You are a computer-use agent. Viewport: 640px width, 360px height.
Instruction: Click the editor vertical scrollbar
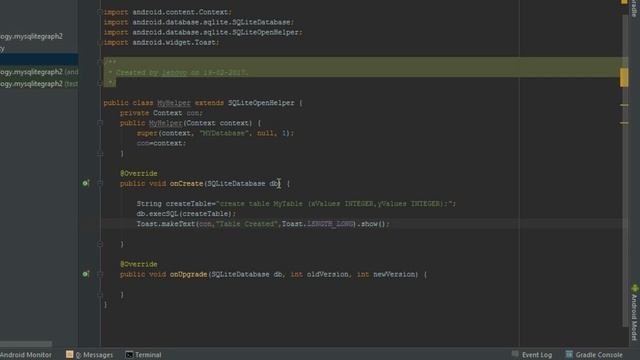pos(625,171)
